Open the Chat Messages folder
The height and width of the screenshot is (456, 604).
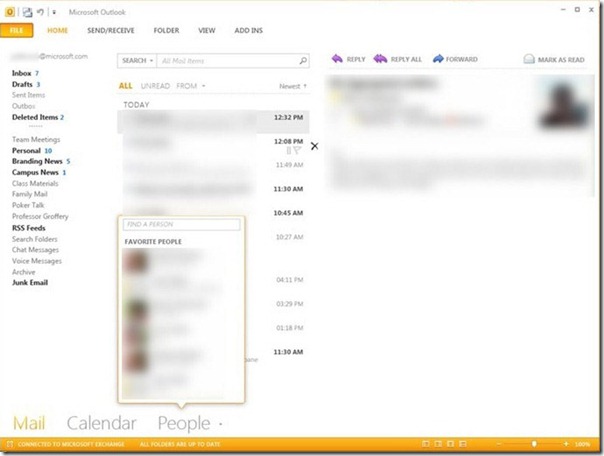(35, 250)
